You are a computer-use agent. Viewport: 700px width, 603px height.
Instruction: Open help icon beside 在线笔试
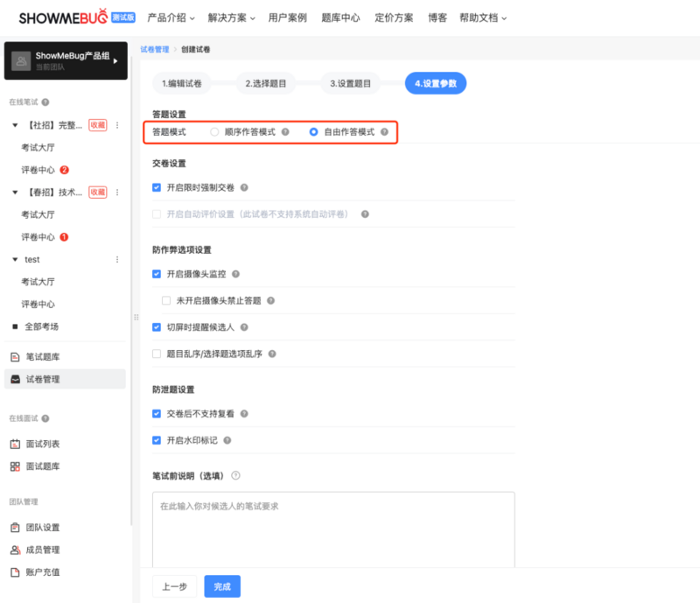(45, 102)
